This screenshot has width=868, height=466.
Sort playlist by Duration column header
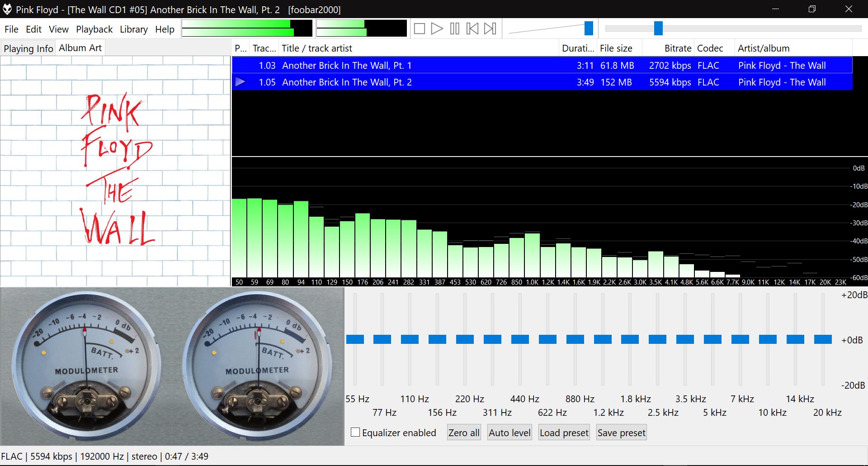pyautogui.click(x=578, y=48)
